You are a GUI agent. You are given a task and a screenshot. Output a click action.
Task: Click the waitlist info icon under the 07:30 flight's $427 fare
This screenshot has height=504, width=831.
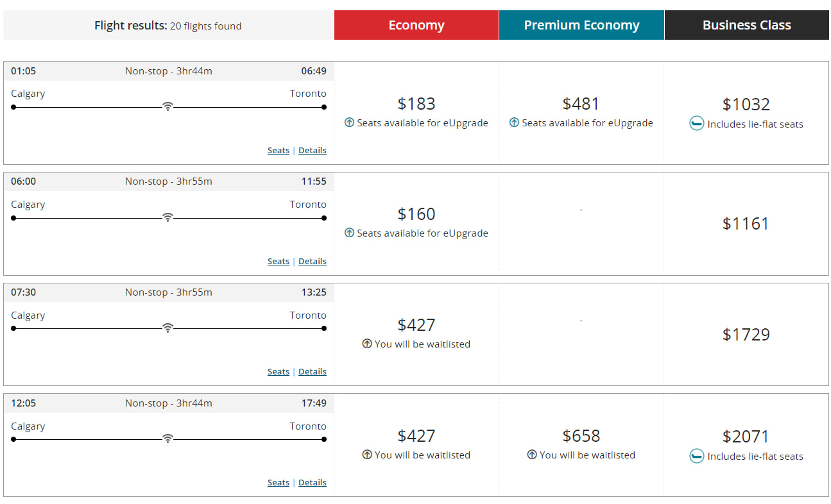pos(366,344)
